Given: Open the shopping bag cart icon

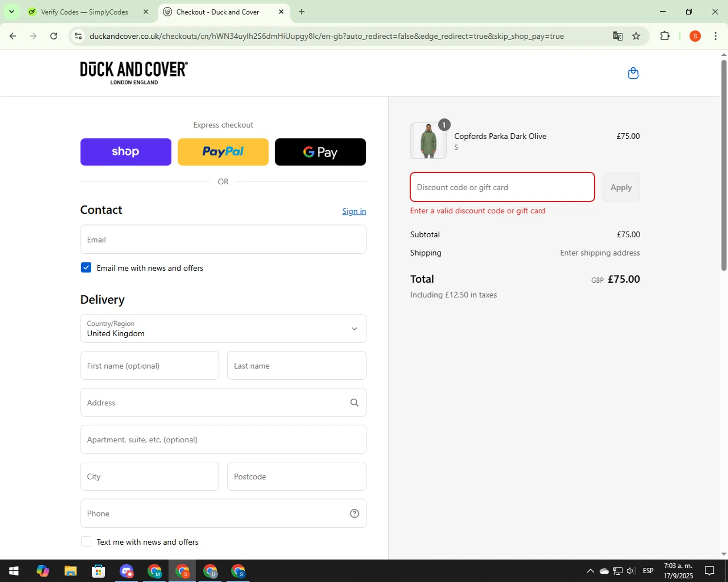Looking at the screenshot, I should (x=633, y=73).
